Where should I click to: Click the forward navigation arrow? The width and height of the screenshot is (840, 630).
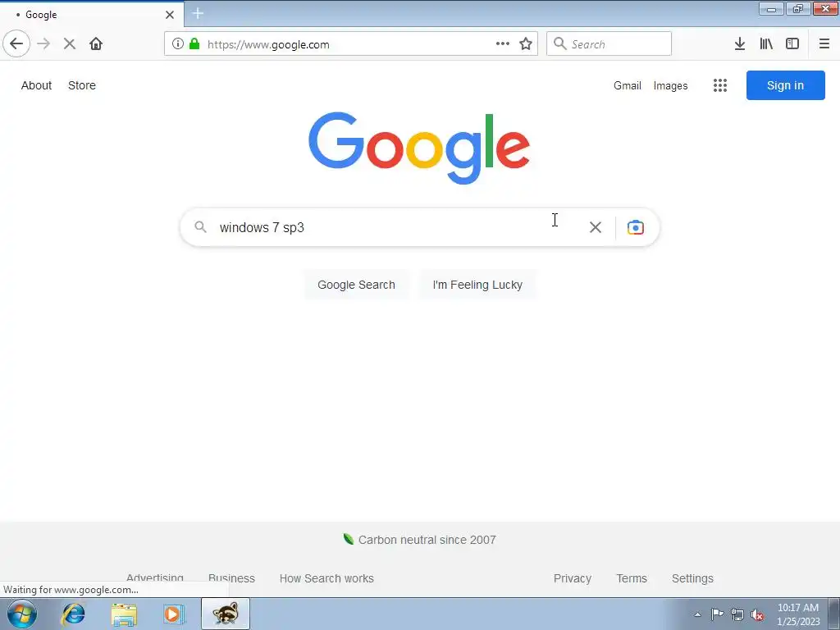pyautogui.click(x=43, y=43)
